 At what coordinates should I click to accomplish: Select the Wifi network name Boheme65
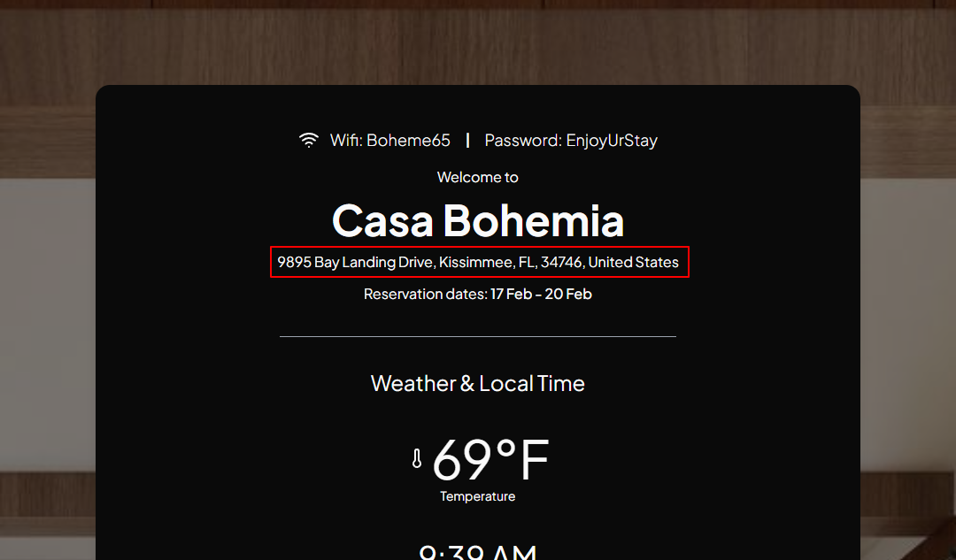(x=408, y=140)
